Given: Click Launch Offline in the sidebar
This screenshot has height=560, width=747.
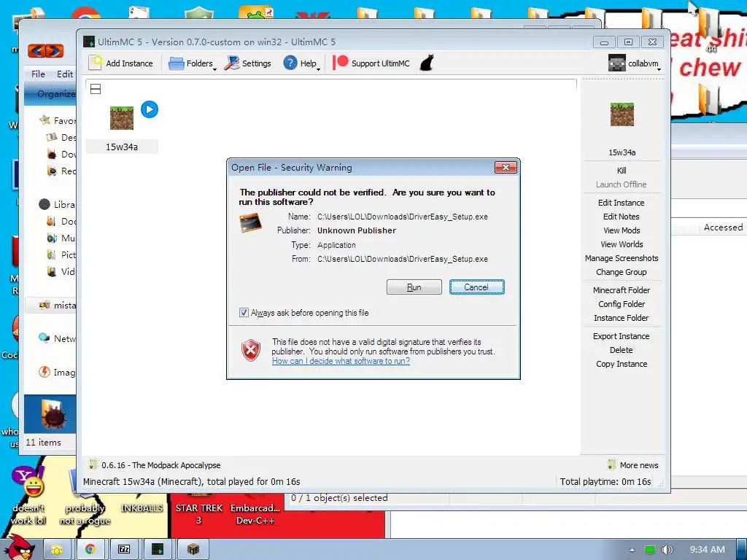Looking at the screenshot, I should coord(622,184).
